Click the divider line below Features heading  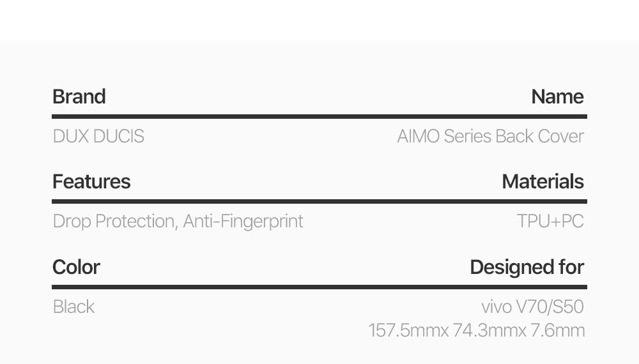point(319,201)
